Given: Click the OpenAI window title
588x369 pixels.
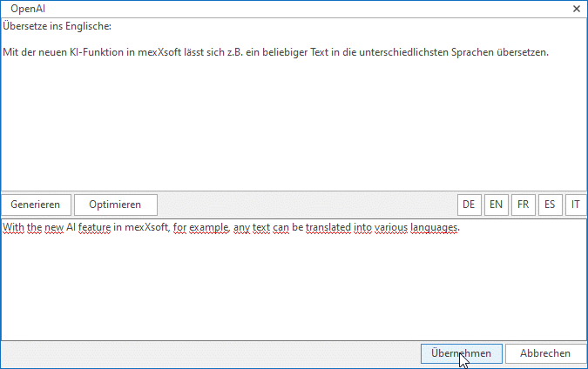Looking at the screenshot, I should [x=28, y=9].
